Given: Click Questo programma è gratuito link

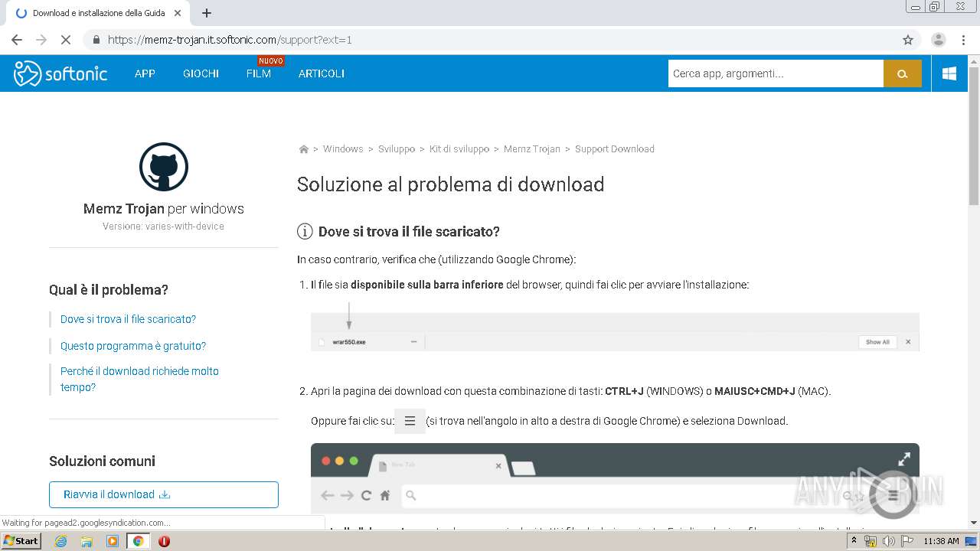Looking at the screenshot, I should [133, 346].
